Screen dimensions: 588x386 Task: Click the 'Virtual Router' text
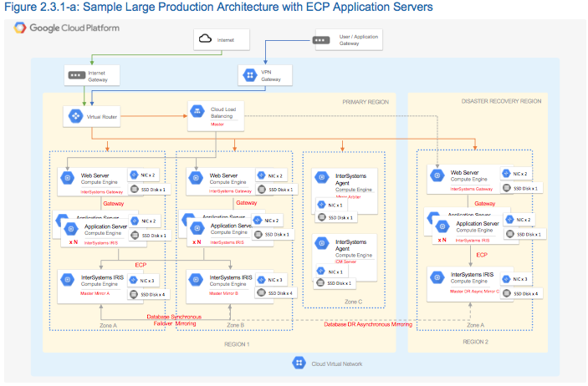pos(102,117)
